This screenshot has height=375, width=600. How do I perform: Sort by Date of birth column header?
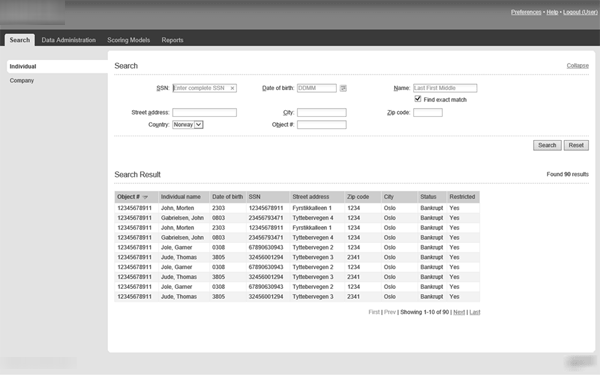click(227, 197)
